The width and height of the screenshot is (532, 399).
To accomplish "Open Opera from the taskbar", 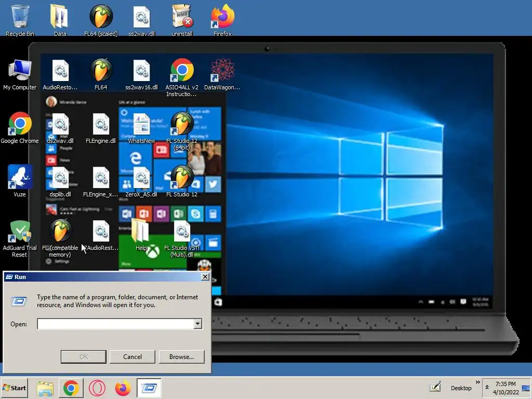I will tap(97, 388).
